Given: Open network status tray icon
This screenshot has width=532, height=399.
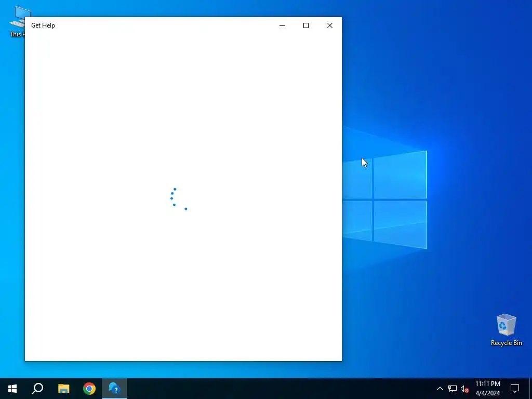Looking at the screenshot, I should 453,389.
